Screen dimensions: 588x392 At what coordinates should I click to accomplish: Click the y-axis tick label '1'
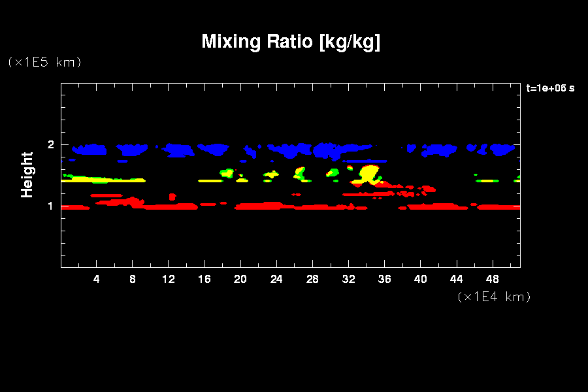51,206
